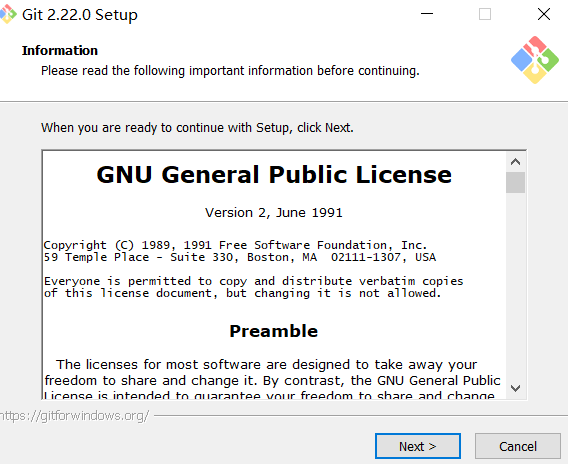568x464 pixels.
Task: Click the large Git logo in header
Action: (535, 60)
